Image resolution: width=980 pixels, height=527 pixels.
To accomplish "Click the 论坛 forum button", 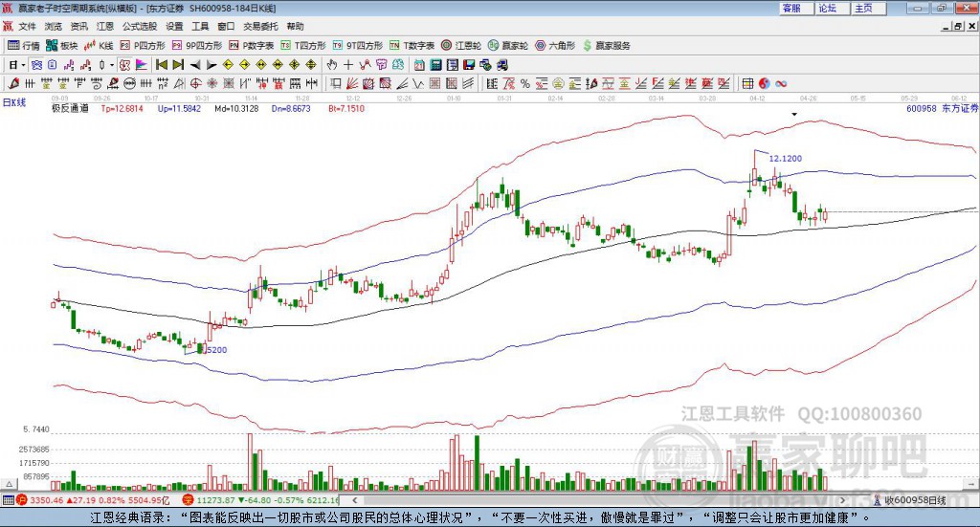I will click(x=832, y=8).
